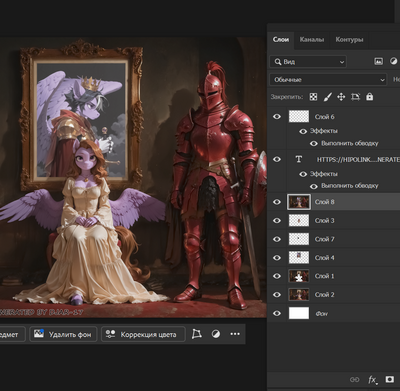This screenshot has height=391, width=400.
Task: Lock all padlock icon
Action: tap(370, 97)
